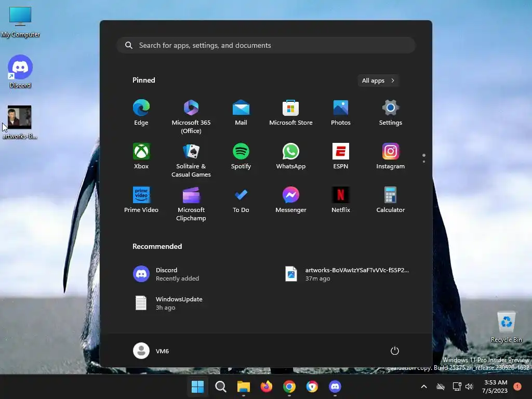The height and width of the screenshot is (399, 532).
Task: Switch to Discord on the taskbar
Action: [x=335, y=387]
